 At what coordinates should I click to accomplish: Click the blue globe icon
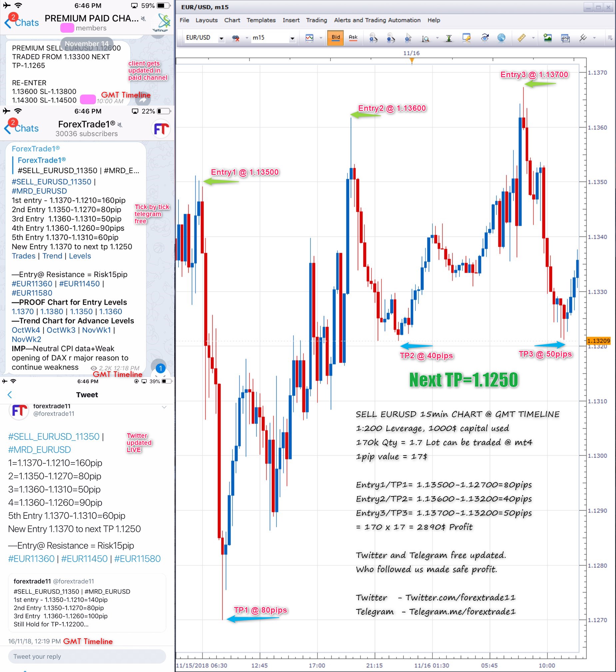point(501,38)
